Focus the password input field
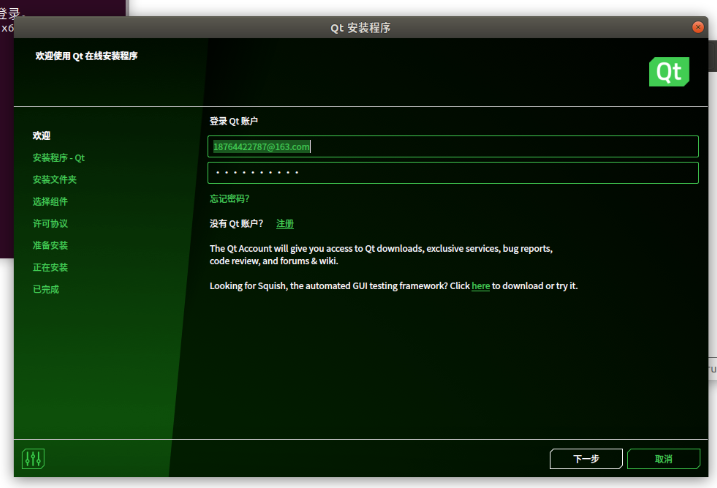This screenshot has width=717, height=488. pyautogui.click(x=452, y=173)
